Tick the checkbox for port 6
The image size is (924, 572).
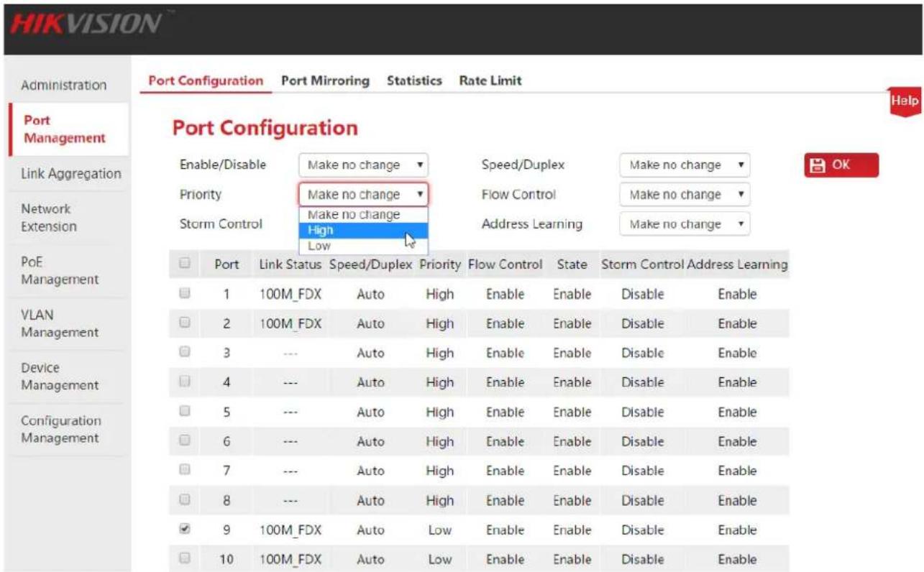pyautogui.click(x=183, y=440)
